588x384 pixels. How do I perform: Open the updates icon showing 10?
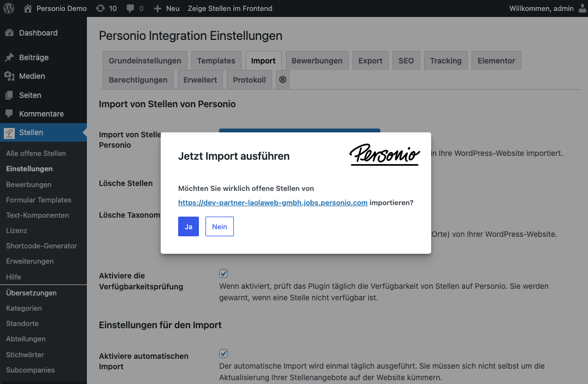[x=100, y=8]
